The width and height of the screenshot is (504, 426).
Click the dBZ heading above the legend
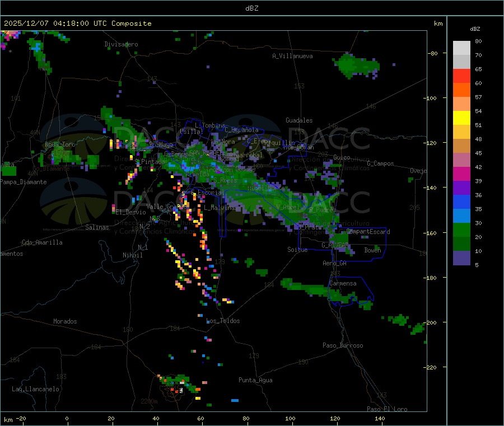(x=475, y=29)
